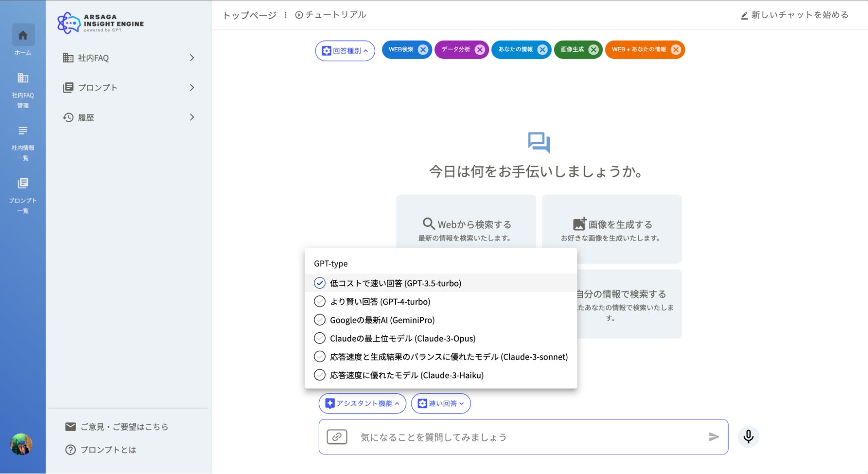
Task: Click the microphone voice input button
Action: (x=748, y=437)
